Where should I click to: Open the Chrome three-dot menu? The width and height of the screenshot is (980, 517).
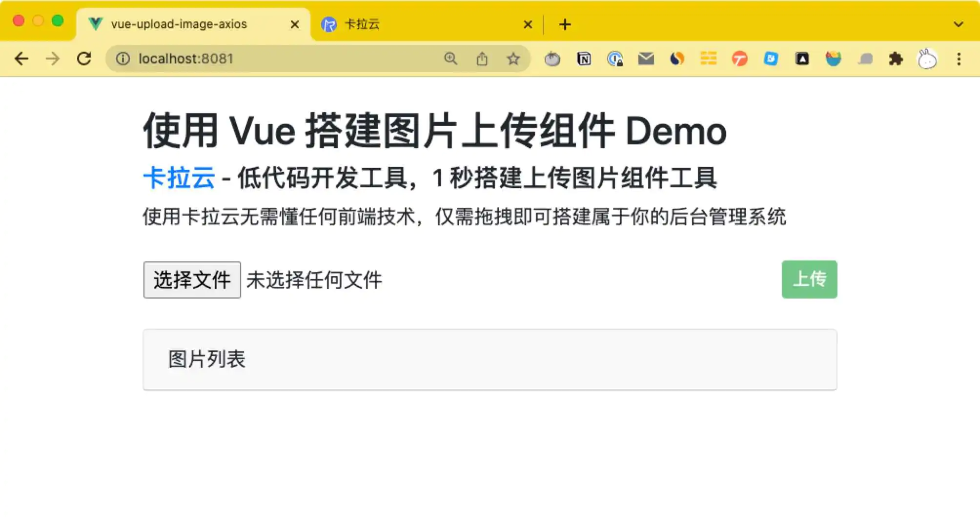click(x=959, y=59)
